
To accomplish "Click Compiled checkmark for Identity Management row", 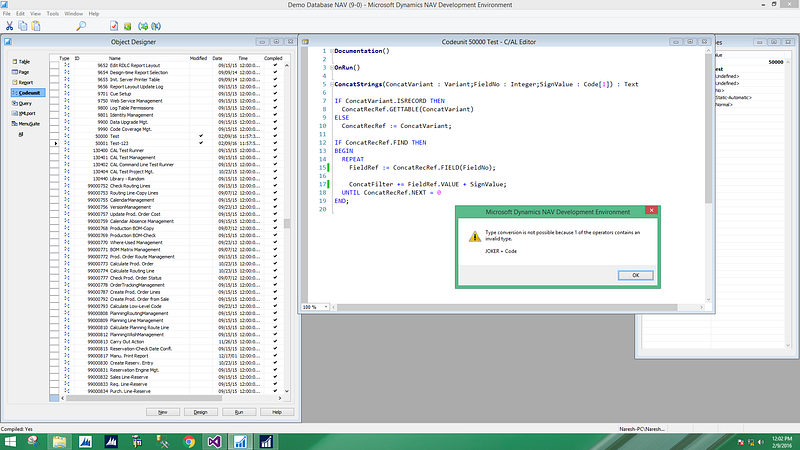I will [x=276, y=115].
